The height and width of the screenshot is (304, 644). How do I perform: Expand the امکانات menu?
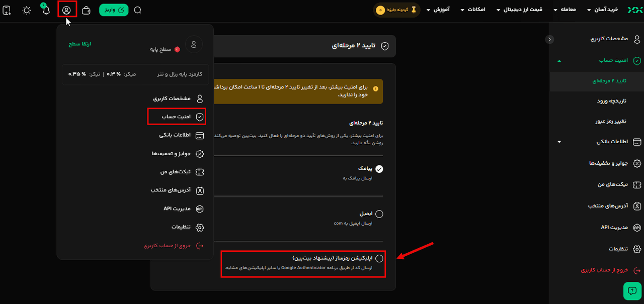[x=474, y=10]
